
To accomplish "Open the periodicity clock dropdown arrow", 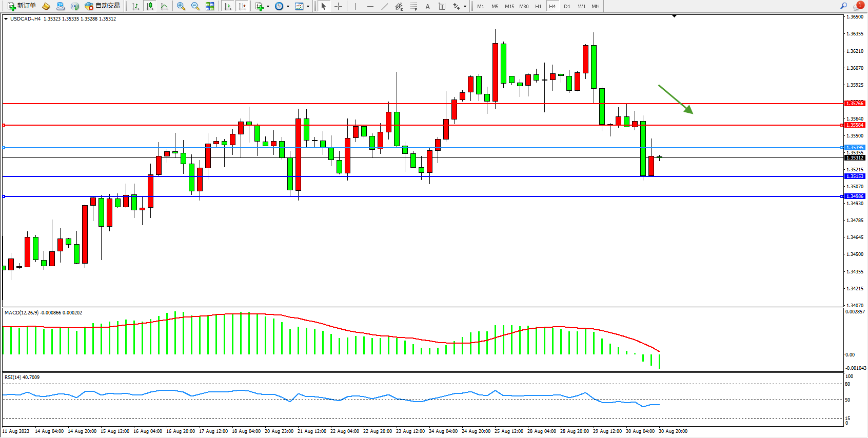I will 288,7.
